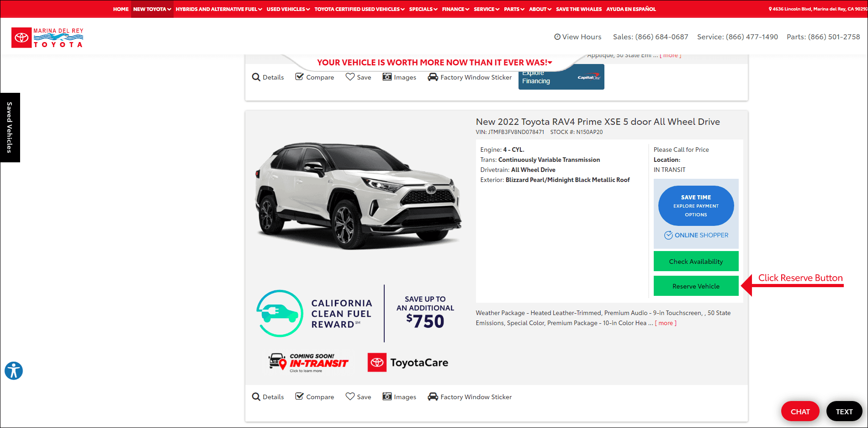Check the Compare box under the RAV4 Prime

pos(300,396)
